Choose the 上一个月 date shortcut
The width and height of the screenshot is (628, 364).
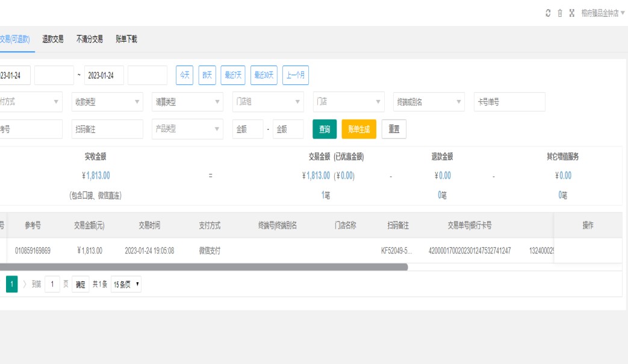pyautogui.click(x=296, y=75)
